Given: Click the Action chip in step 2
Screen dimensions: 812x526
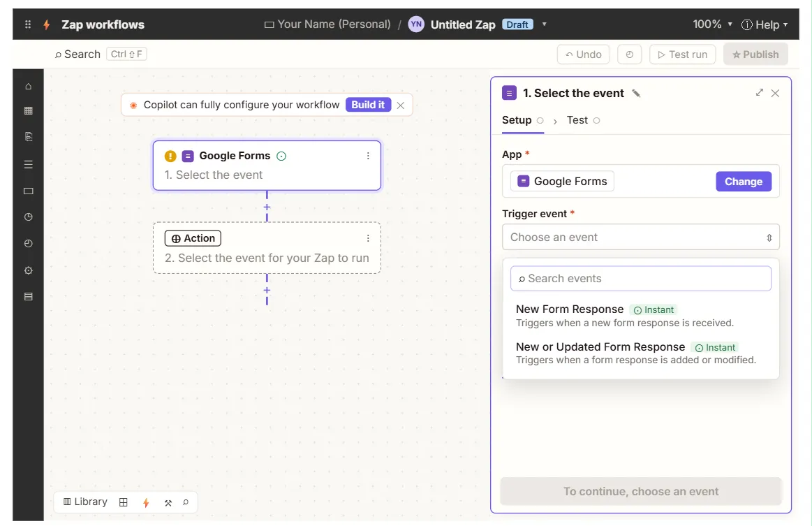Looking at the screenshot, I should pyautogui.click(x=193, y=238).
